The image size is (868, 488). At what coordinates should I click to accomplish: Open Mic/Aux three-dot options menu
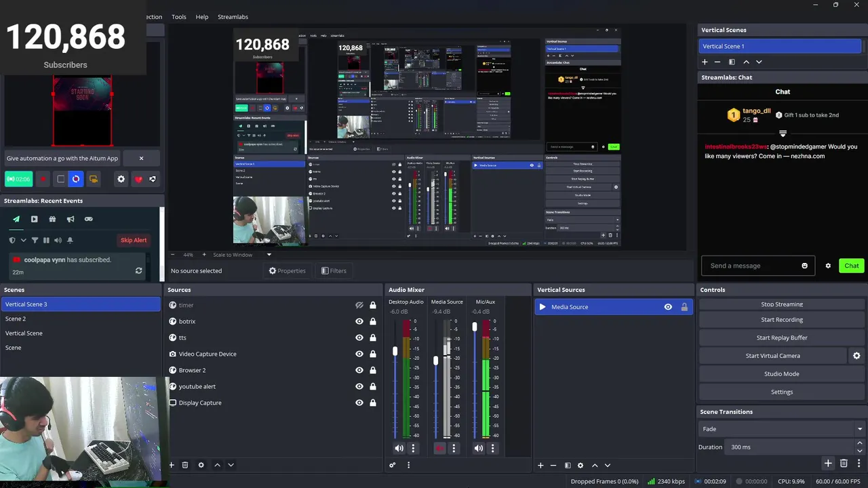493,448
